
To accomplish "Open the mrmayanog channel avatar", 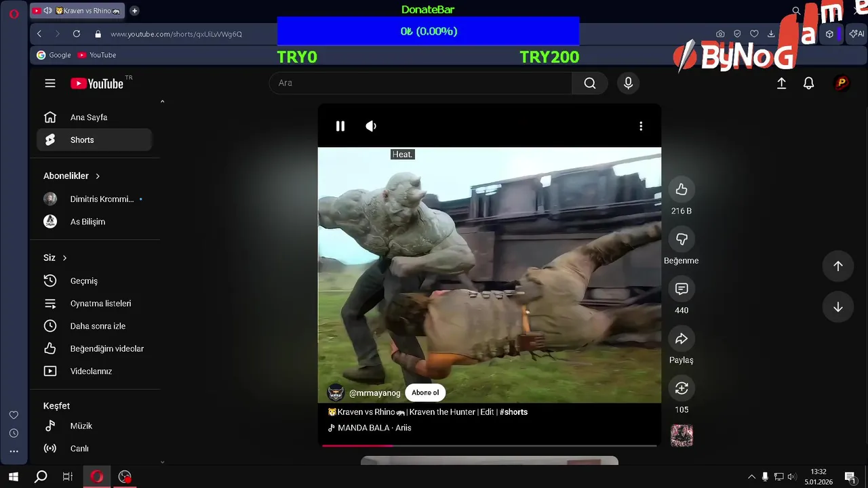I will [336, 392].
